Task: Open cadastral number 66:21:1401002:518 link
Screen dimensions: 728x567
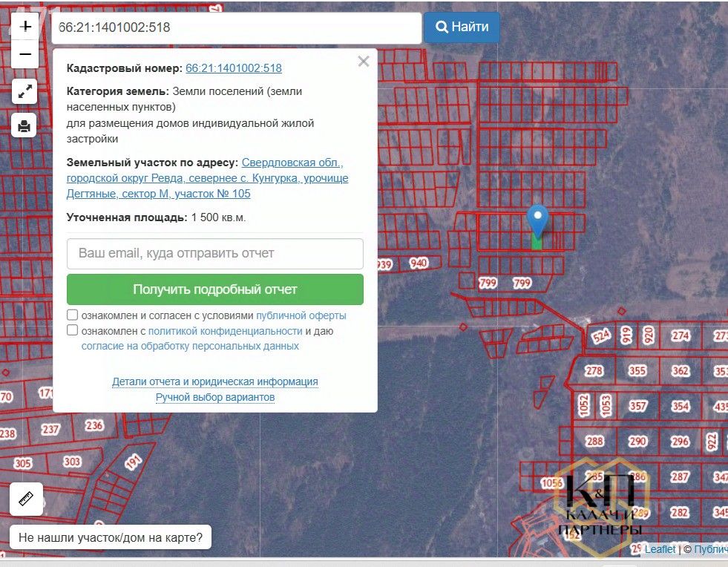Action: click(x=234, y=68)
